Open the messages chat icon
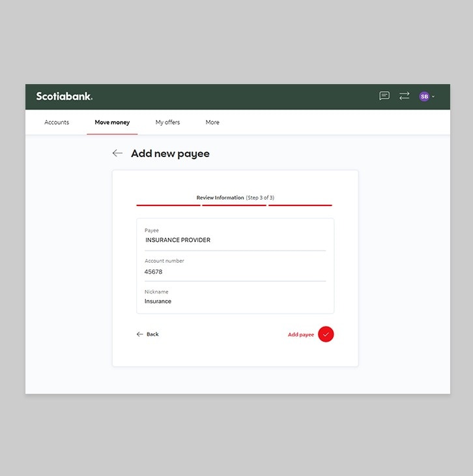This screenshot has height=476, width=473. click(384, 96)
